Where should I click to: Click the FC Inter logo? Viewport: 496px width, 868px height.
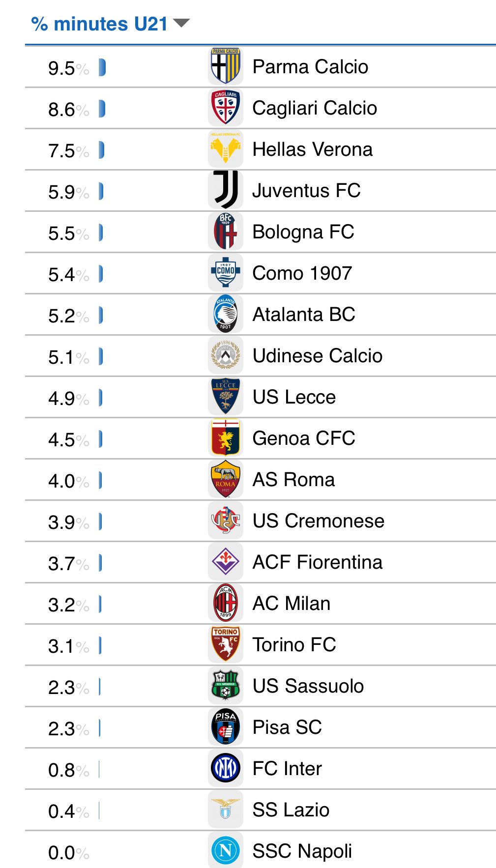(x=225, y=768)
